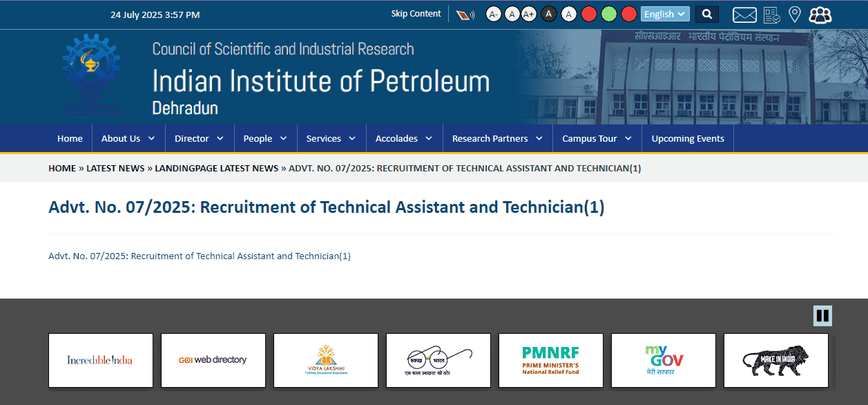
Task: Open Upcoming Events menu item
Action: tap(687, 139)
